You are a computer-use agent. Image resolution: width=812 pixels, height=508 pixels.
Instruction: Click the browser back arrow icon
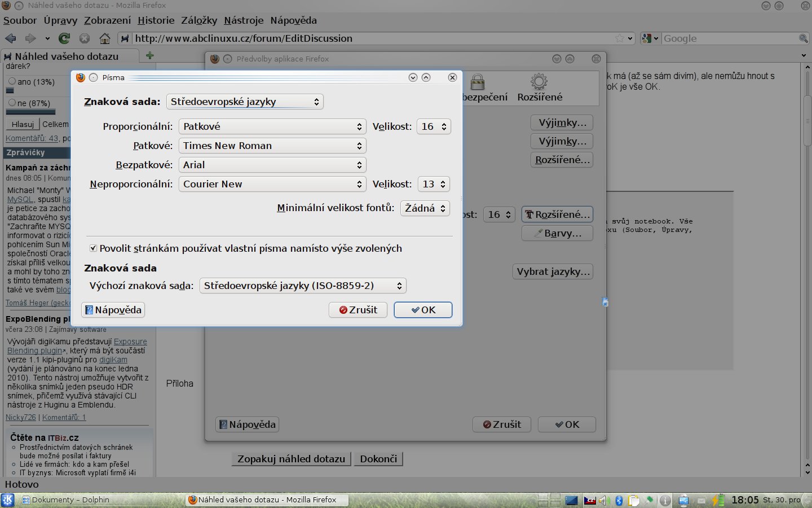point(10,38)
